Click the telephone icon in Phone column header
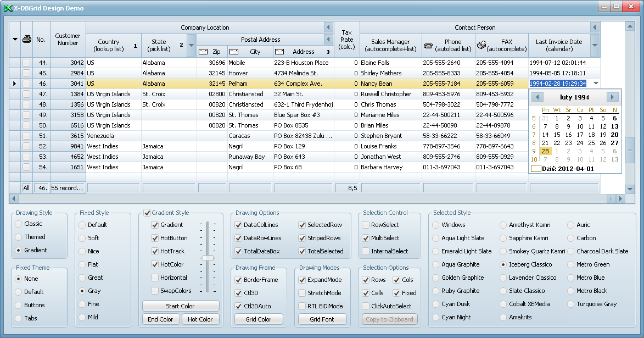644x338 pixels. pyautogui.click(x=429, y=45)
